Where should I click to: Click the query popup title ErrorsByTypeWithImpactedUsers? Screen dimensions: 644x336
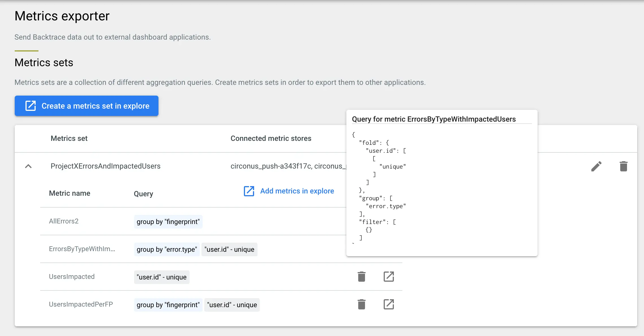(433, 119)
